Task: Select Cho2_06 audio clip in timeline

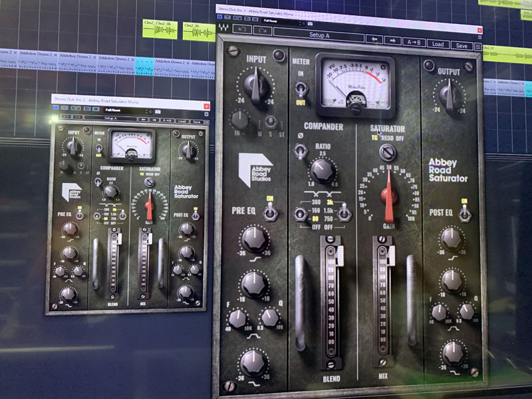Action: (160, 29)
